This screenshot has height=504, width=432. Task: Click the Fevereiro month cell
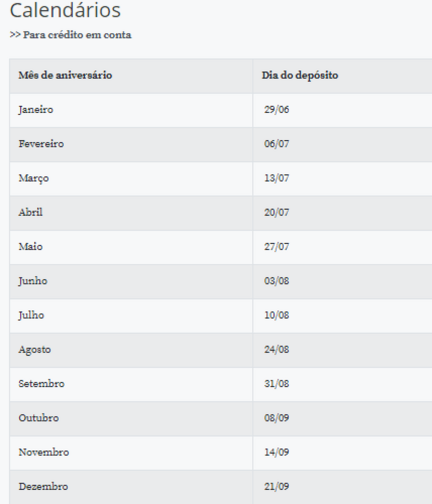click(41, 144)
